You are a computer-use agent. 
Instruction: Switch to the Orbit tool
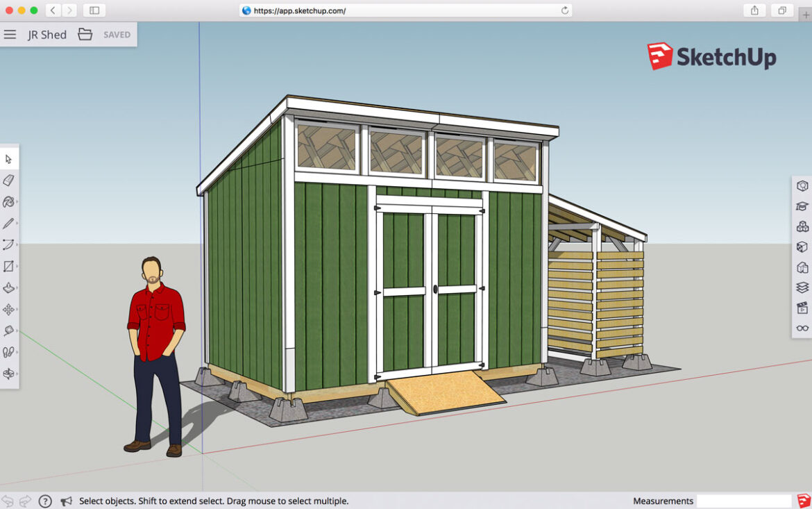click(9, 374)
